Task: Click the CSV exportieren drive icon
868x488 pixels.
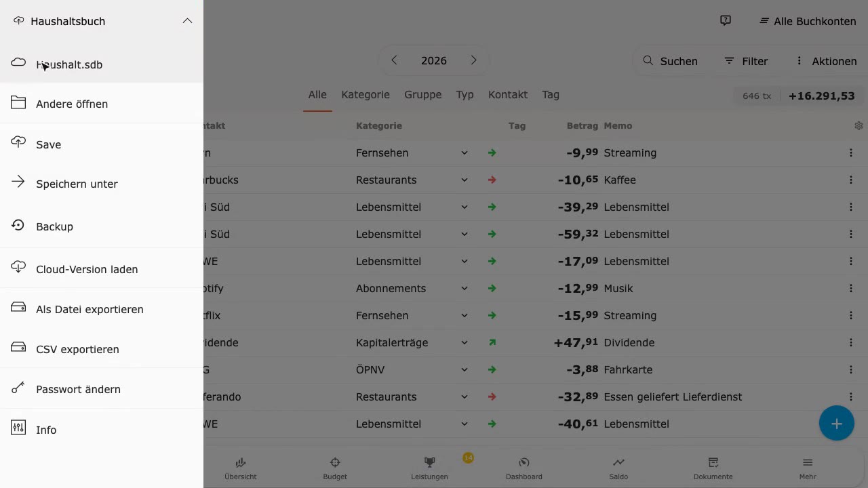Action: pyautogui.click(x=18, y=348)
